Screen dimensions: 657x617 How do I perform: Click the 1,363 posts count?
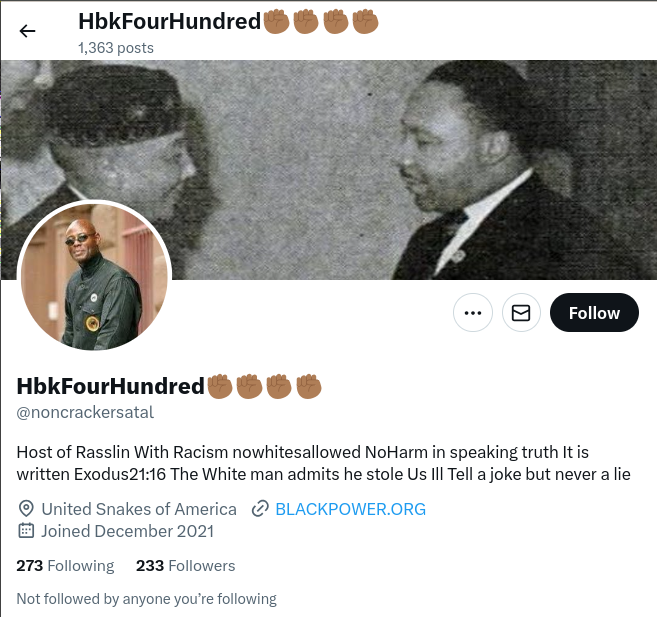click(x=116, y=48)
